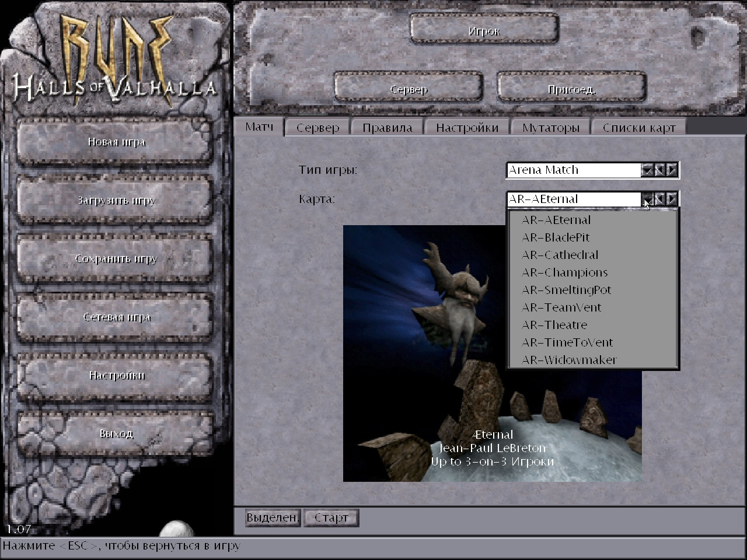
Task: Select the AR-Widowmaker map
Action: 593,360
